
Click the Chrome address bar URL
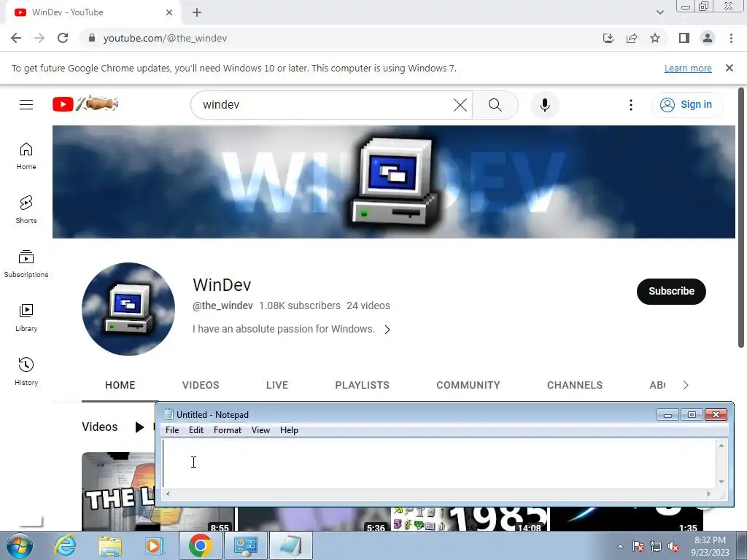click(x=165, y=38)
